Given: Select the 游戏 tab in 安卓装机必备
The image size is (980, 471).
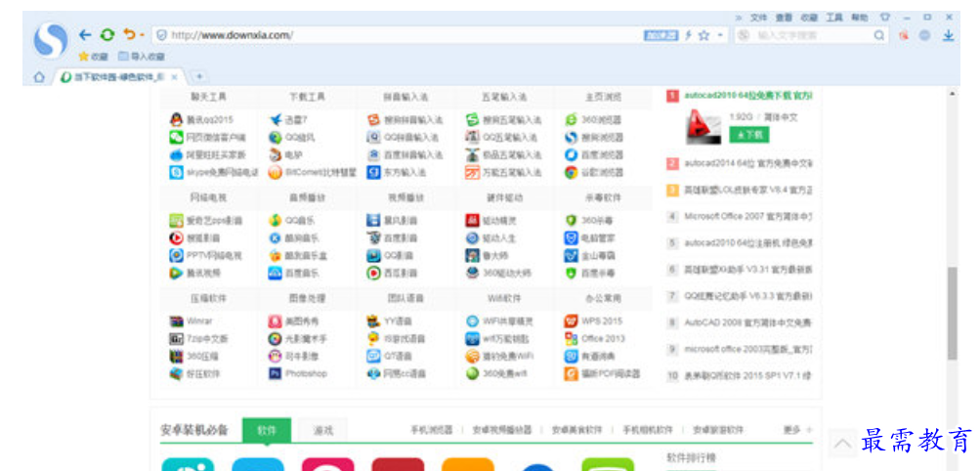Looking at the screenshot, I should click(322, 430).
